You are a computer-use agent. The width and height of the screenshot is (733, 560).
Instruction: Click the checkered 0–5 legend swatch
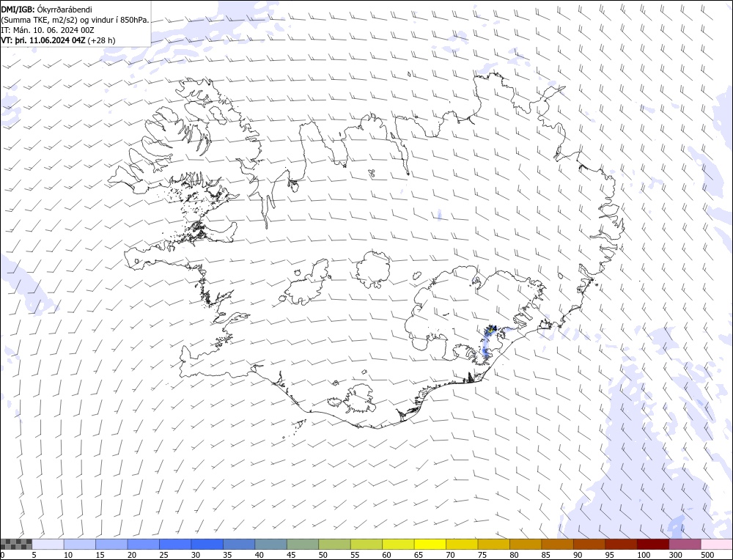click(x=16, y=544)
